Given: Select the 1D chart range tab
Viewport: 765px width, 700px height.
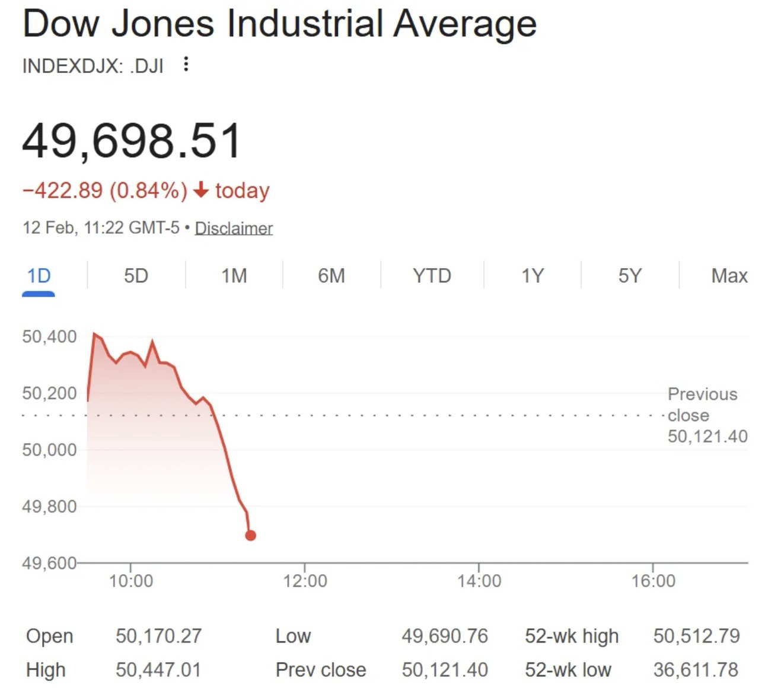Looking at the screenshot, I should click(39, 276).
